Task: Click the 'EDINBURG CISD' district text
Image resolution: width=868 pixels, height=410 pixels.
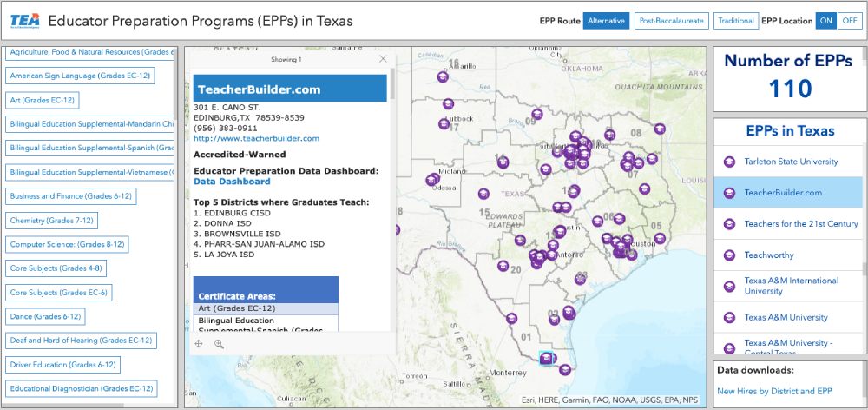Action: point(238,213)
